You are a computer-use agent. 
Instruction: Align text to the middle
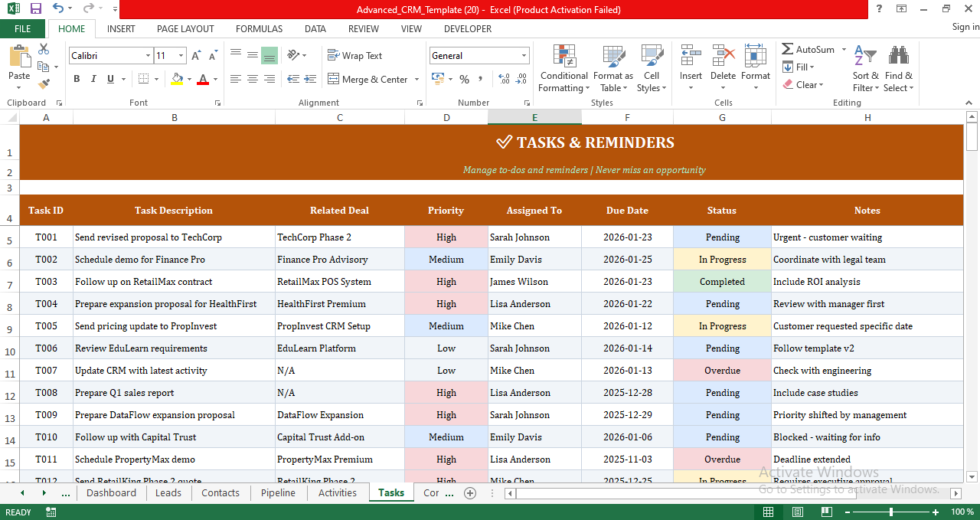[252, 55]
